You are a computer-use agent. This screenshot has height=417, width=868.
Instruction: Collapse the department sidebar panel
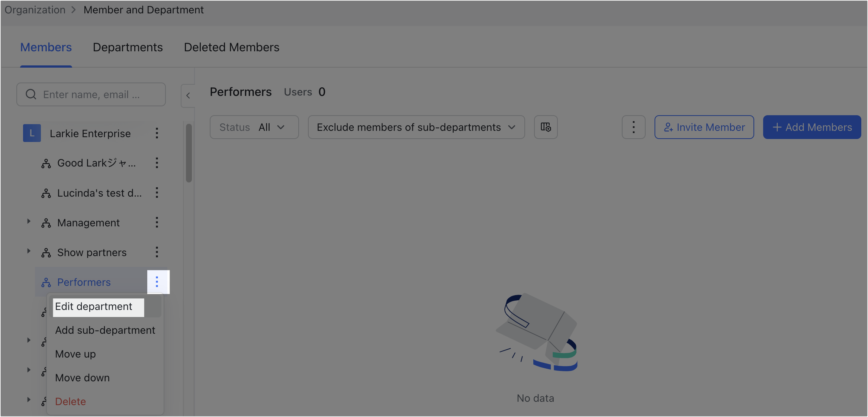click(188, 96)
